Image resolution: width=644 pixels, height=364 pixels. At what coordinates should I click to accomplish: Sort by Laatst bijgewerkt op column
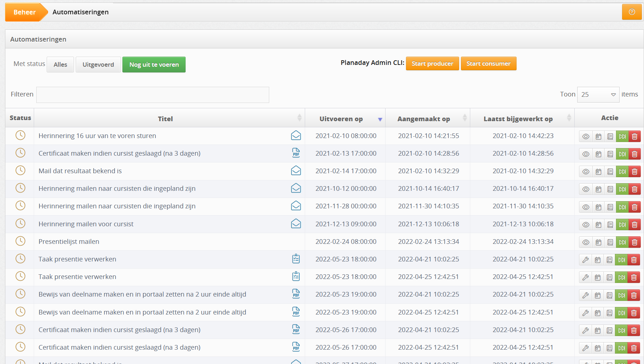[522, 118]
